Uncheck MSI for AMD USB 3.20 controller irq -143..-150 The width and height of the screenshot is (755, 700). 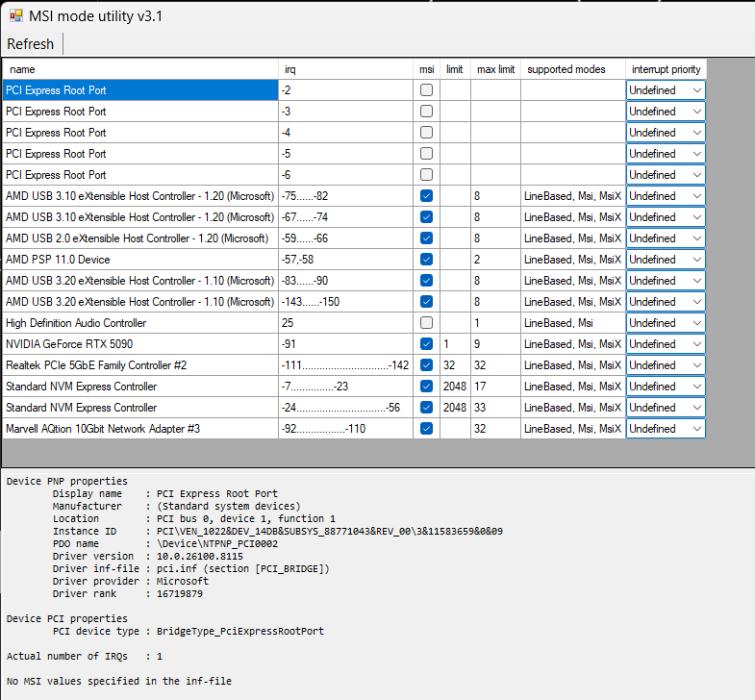[x=426, y=302]
